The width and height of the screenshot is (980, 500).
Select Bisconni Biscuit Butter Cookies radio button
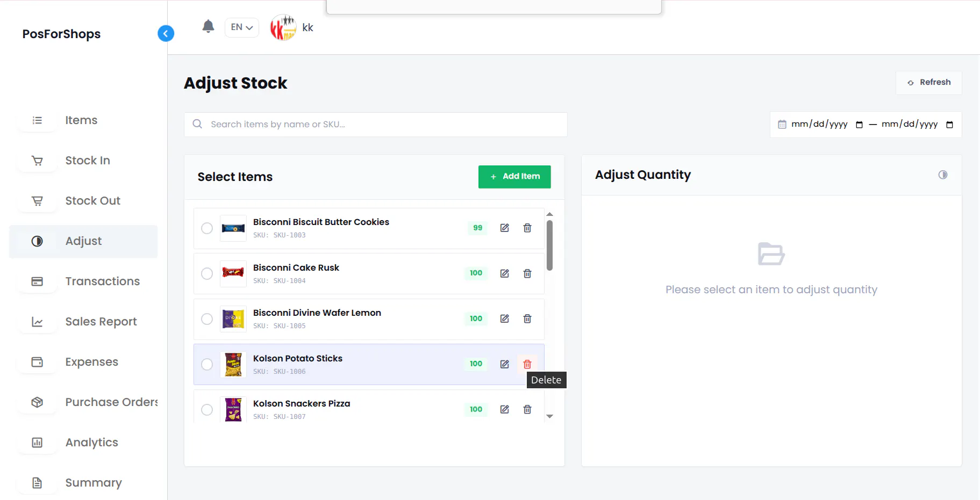coord(207,228)
